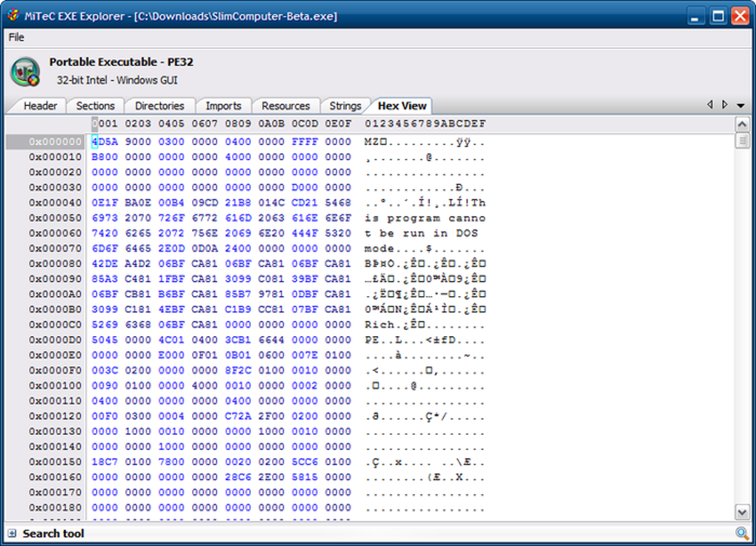Open the Directories tab
The width and height of the screenshot is (756, 546).
(x=159, y=106)
